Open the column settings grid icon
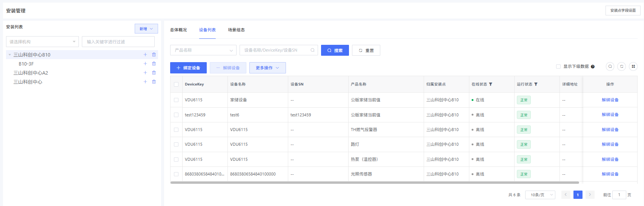The width and height of the screenshot is (644, 206). click(x=633, y=66)
